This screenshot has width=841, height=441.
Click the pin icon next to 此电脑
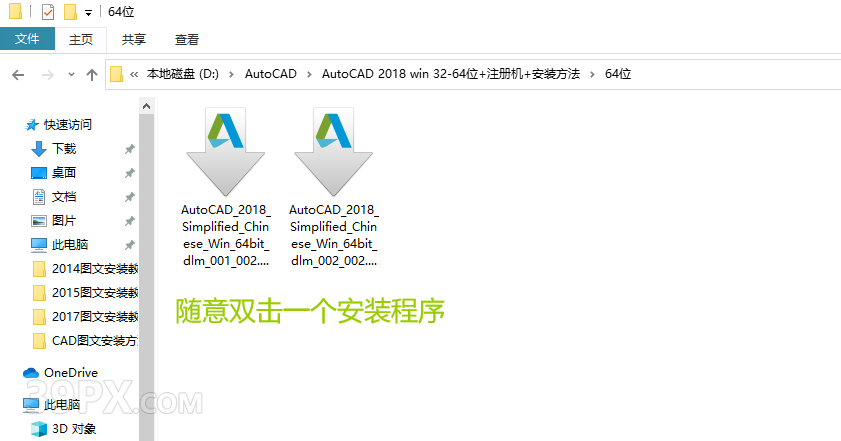point(129,245)
